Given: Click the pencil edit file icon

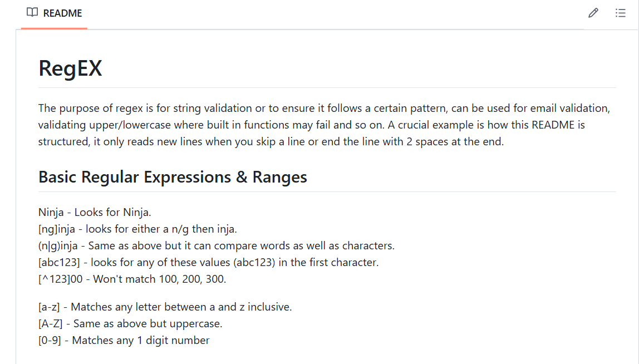Looking at the screenshot, I should [593, 13].
